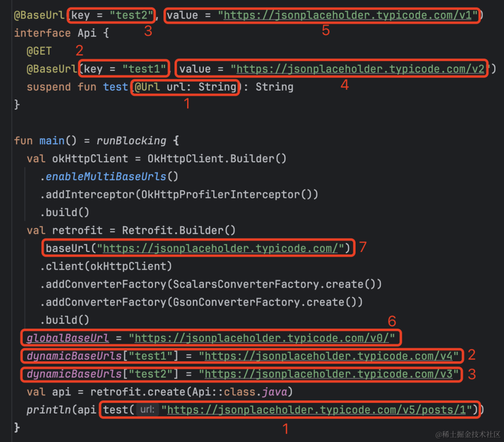Click the URL inside the baseUrl() call
This screenshot has width=504, height=442.
tap(220, 248)
